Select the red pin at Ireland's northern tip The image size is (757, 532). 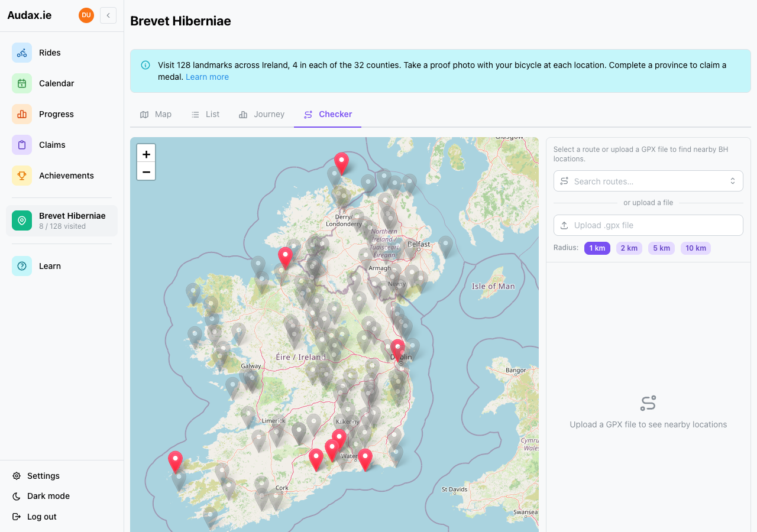(x=341, y=163)
